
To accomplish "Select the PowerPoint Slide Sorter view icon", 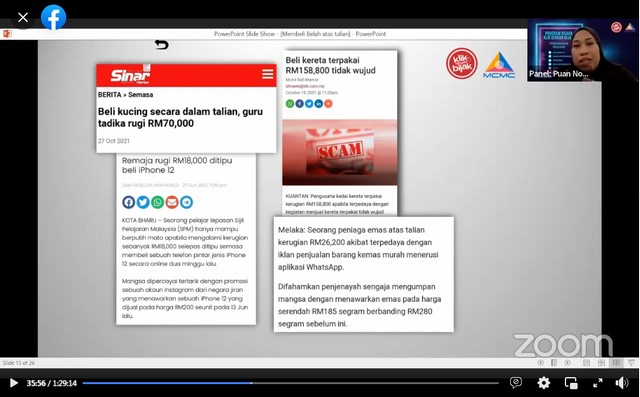I will [x=601, y=363].
